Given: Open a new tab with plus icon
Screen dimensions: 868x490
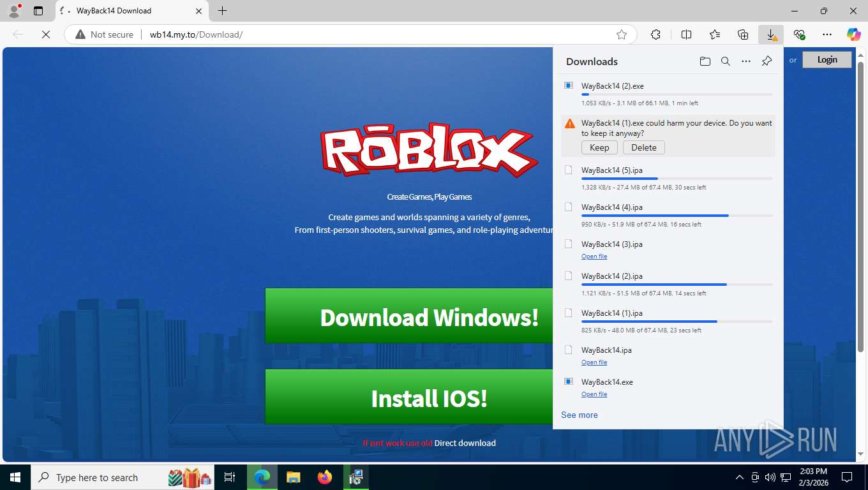Looking at the screenshot, I should click(222, 11).
